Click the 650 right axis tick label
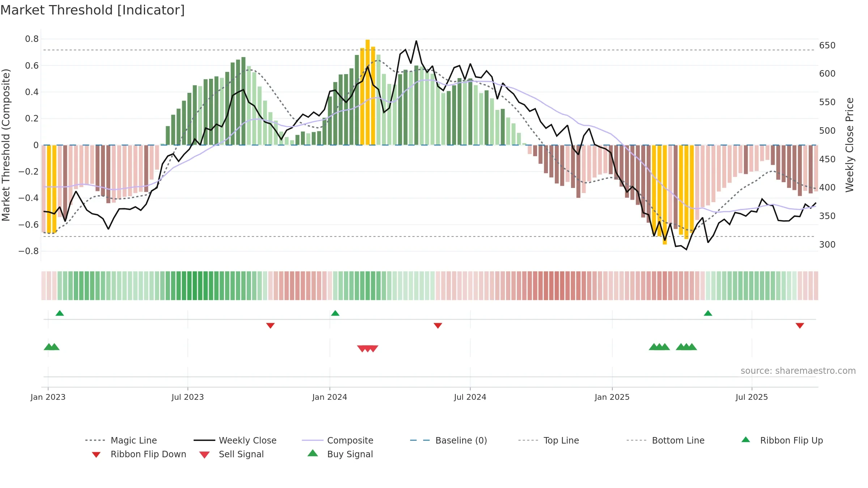The height and width of the screenshot is (488, 868). click(x=827, y=46)
